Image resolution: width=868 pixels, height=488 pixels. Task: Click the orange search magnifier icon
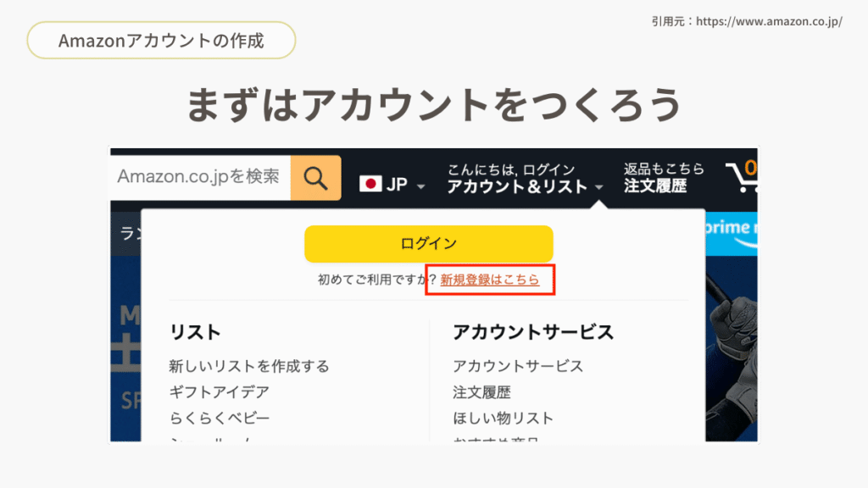[315, 178]
